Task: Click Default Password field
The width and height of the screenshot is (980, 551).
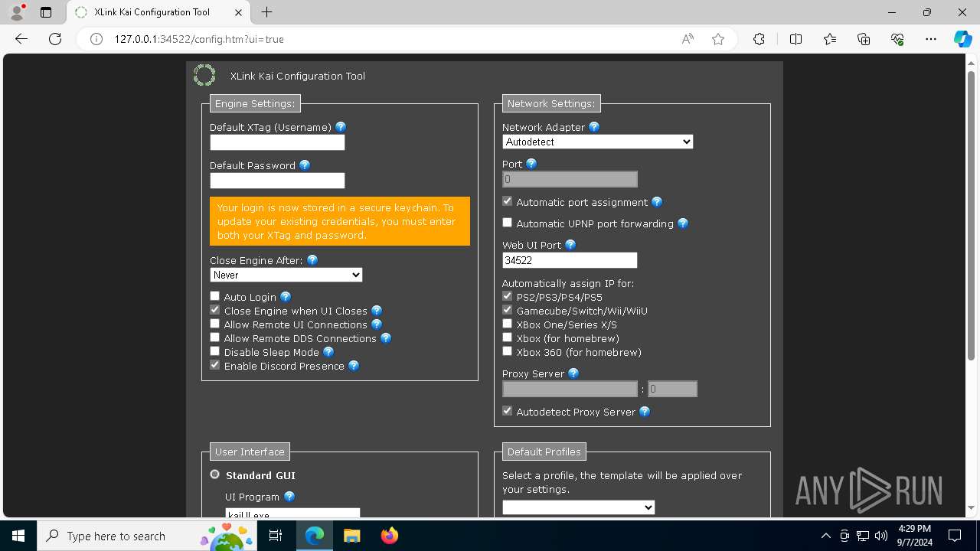Action: (x=278, y=181)
